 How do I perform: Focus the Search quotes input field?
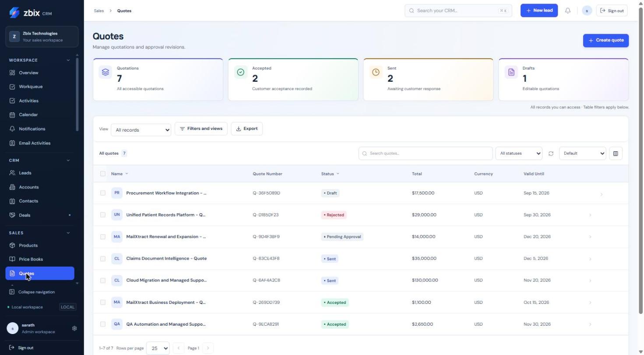point(426,153)
